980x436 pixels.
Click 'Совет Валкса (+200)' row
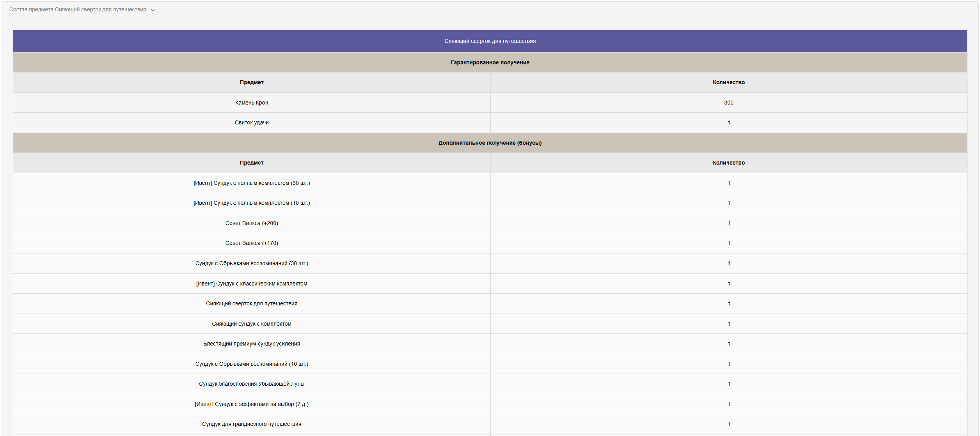(x=252, y=223)
